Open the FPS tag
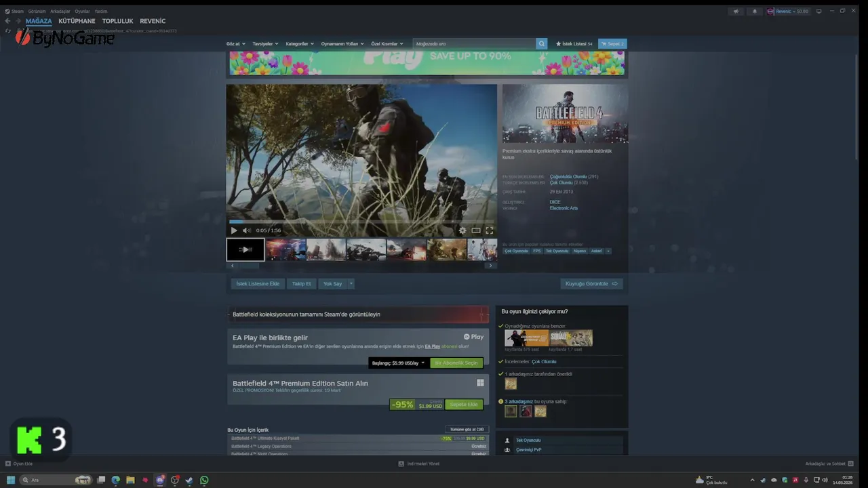 pyautogui.click(x=537, y=251)
